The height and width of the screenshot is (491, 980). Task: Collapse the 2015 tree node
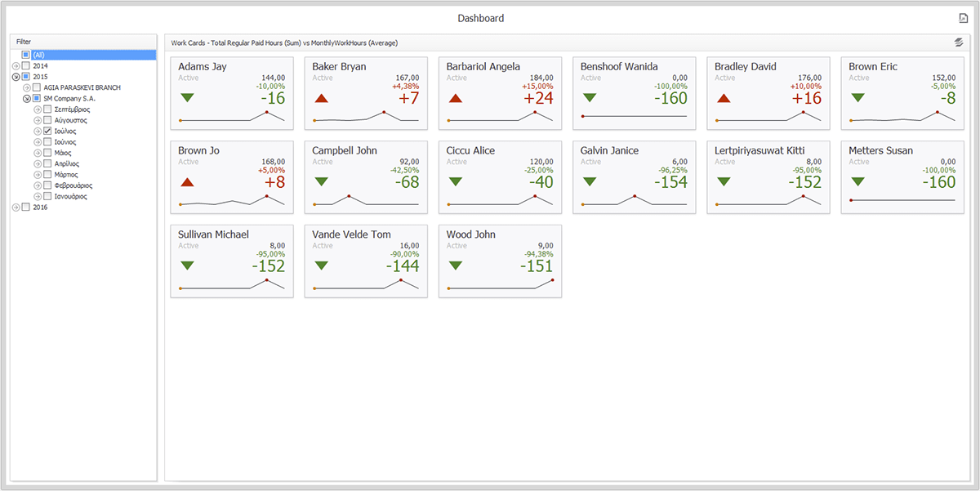(16, 77)
